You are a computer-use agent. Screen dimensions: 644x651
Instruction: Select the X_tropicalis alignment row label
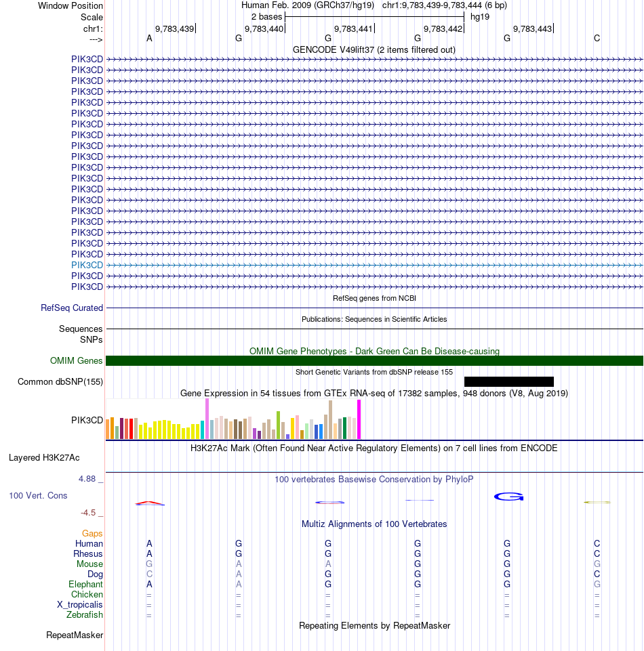(80, 605)
